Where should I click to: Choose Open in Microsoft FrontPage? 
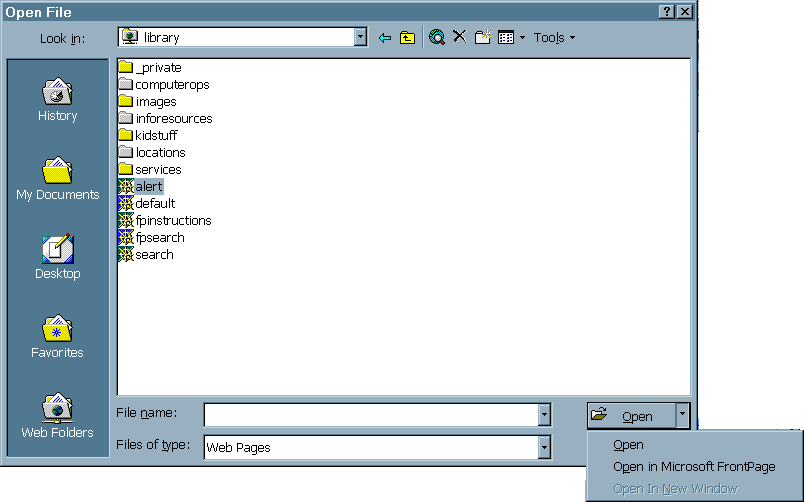click(693, 467)
